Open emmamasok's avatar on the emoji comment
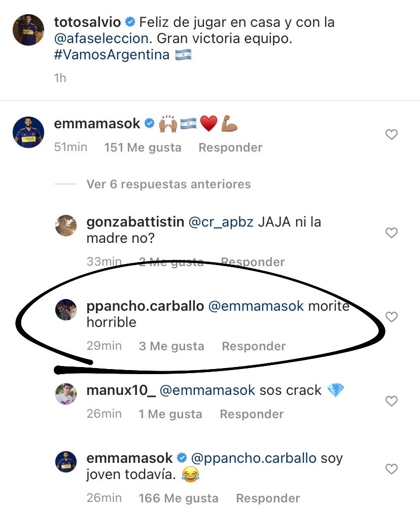Screen dimensions: 420x512 click(x=28, y=132)
